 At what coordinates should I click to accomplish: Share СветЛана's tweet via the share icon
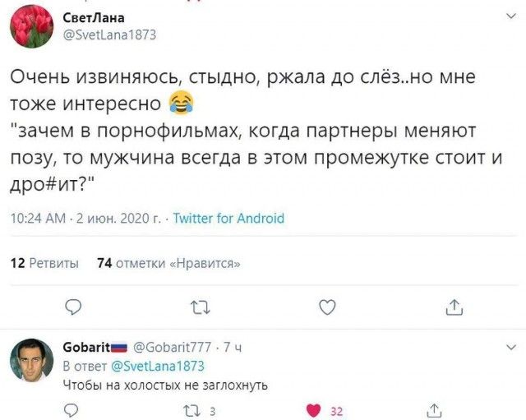point(454,307)
